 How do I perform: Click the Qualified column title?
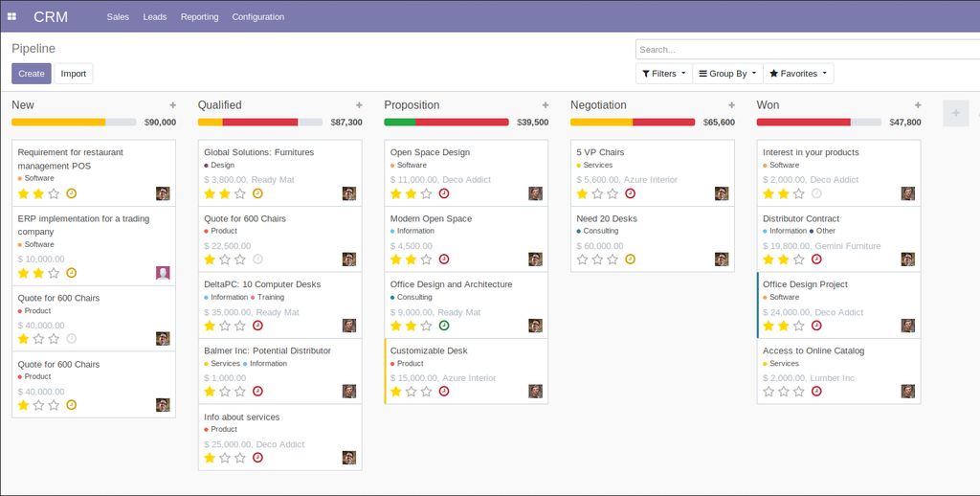pos(219,105)
